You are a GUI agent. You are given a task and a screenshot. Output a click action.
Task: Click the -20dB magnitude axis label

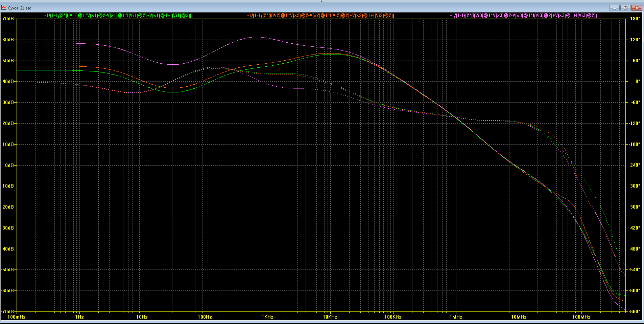(x=7, y=207)
